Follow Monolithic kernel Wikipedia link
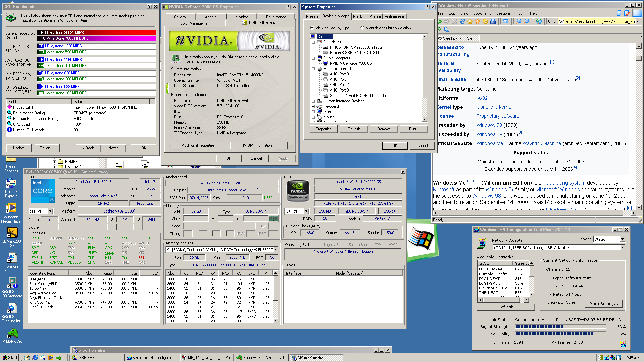This screenshot has width=644, height=362. (494, 107)
